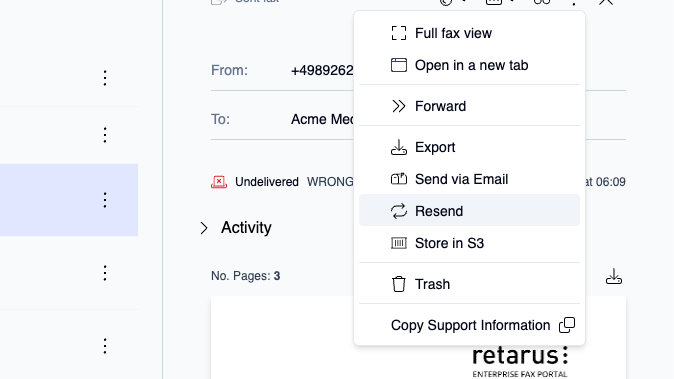
Task: Choose Send via Email
Action: (x=469, y=179)
